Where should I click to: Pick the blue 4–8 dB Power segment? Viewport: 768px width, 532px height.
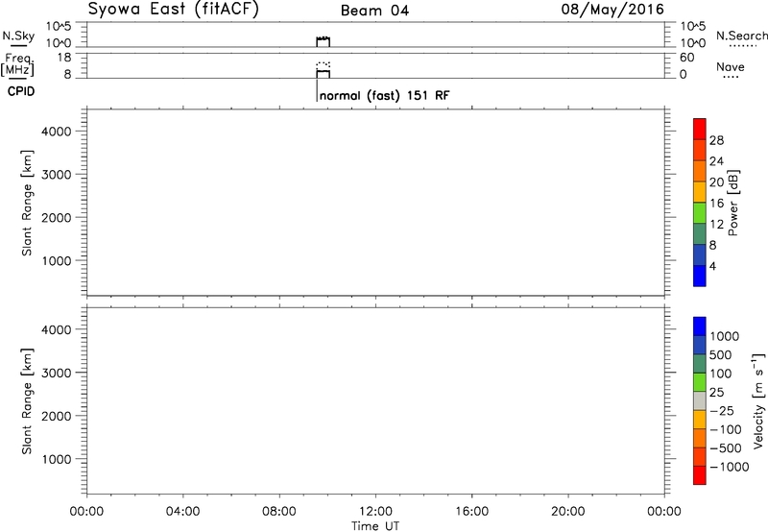point(700,255)
